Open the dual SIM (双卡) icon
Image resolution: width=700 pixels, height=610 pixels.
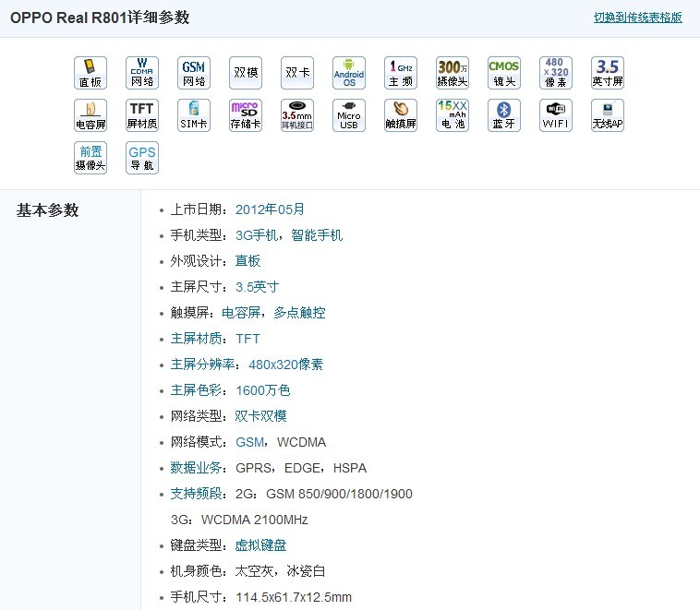tap(297, 73)
